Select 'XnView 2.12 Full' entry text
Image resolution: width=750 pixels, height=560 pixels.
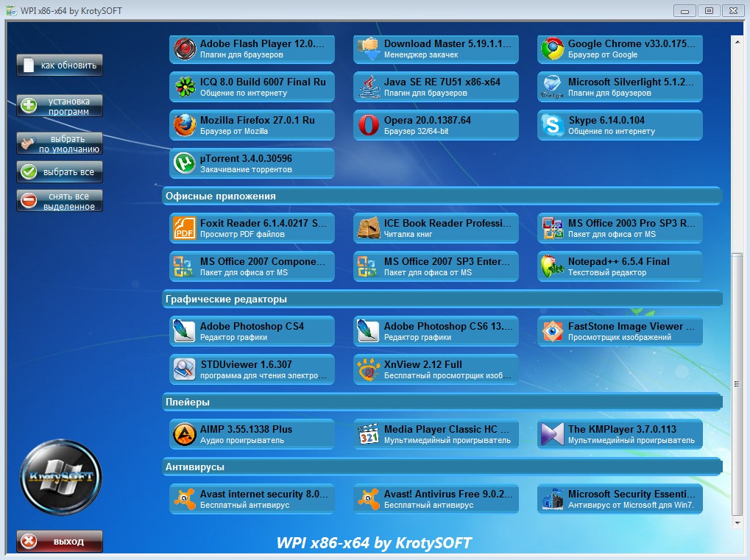coord(422,364)
